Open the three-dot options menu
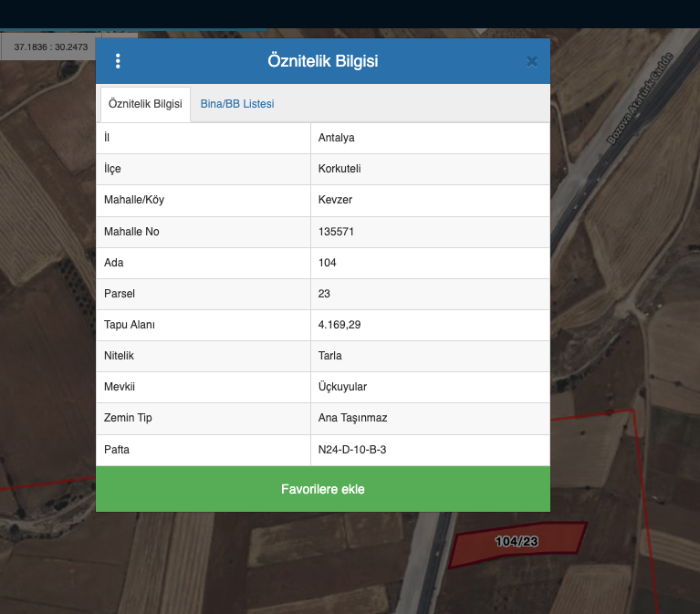 [118, 61]
